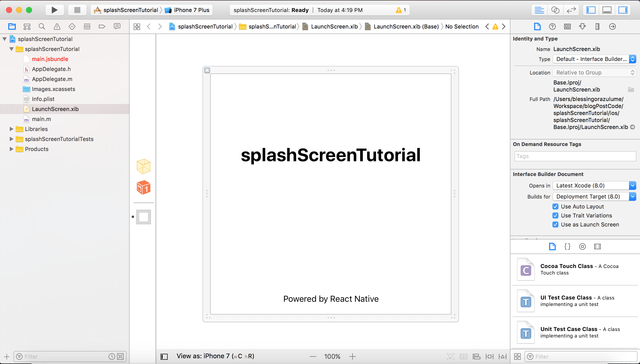The width and height of the screenshot is (640, 364).
Task: Open the Opens in Xcode version dropdown
Action: coord(594,185)
